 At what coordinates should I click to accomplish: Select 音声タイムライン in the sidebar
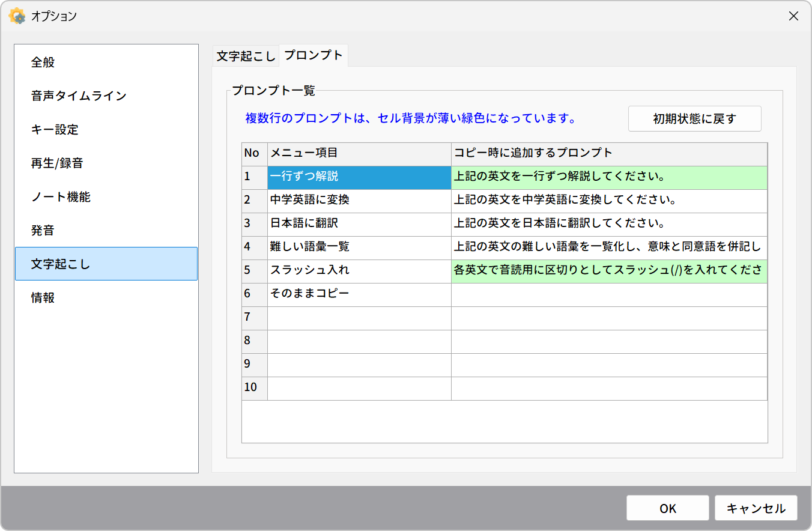pyautogui.click(x=106, y=96)
